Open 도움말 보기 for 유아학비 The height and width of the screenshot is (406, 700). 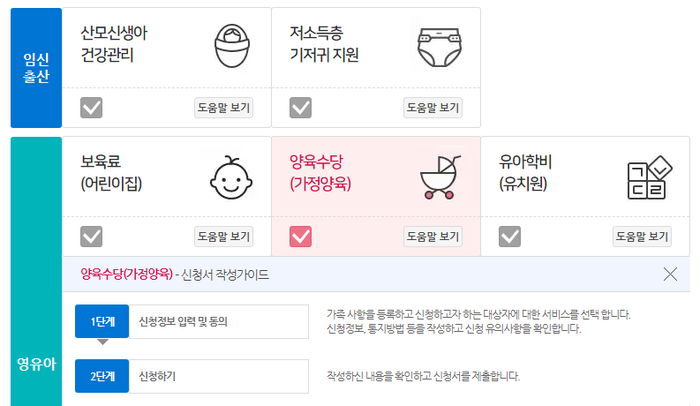641,237
